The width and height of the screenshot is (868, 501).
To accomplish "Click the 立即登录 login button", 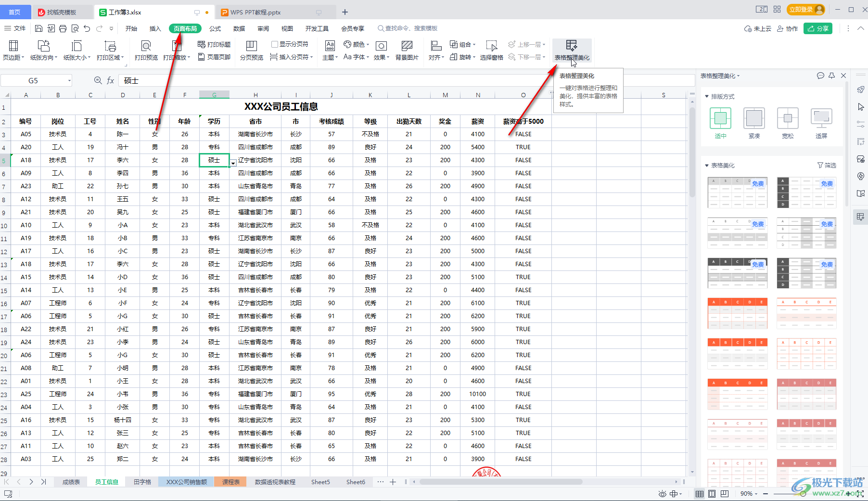I will pyautogui.click(x=806, y=9).
